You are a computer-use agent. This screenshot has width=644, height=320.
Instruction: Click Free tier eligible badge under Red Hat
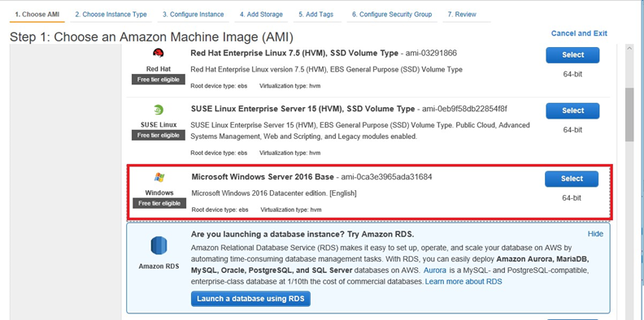(x=159, y=80)
